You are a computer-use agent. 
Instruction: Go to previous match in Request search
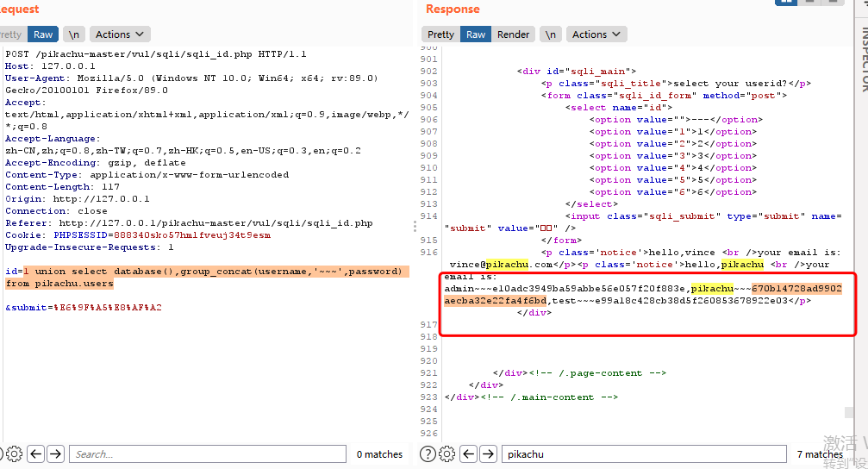(36, 454)
